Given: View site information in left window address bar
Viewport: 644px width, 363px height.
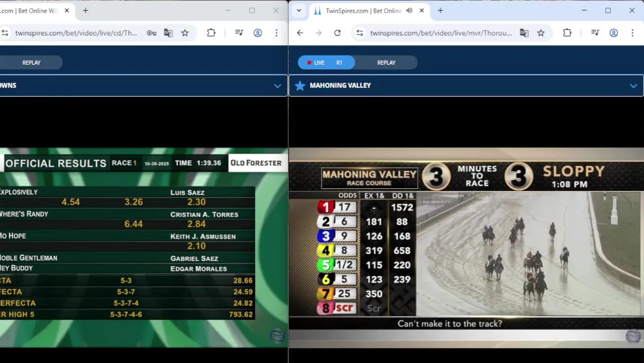Looking at the screenshot, I should (5, 33).
